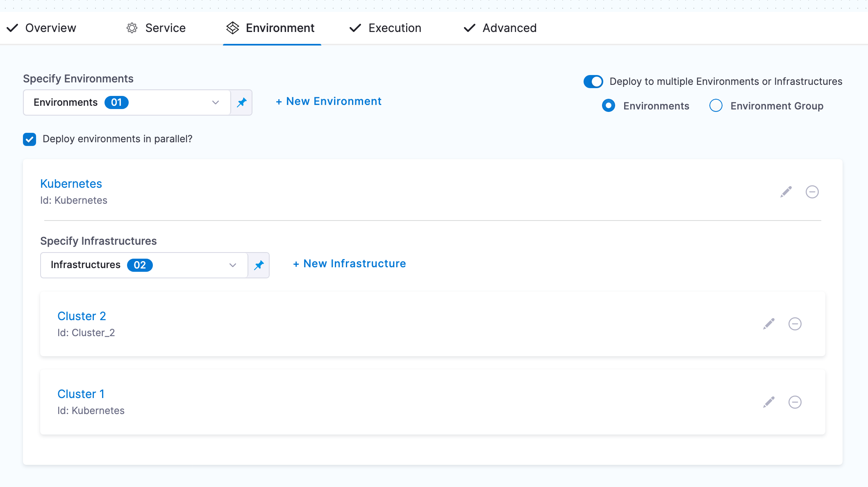Edit Cluster 2 using the pencil icon
868x487 pixels.
(769, 324)
